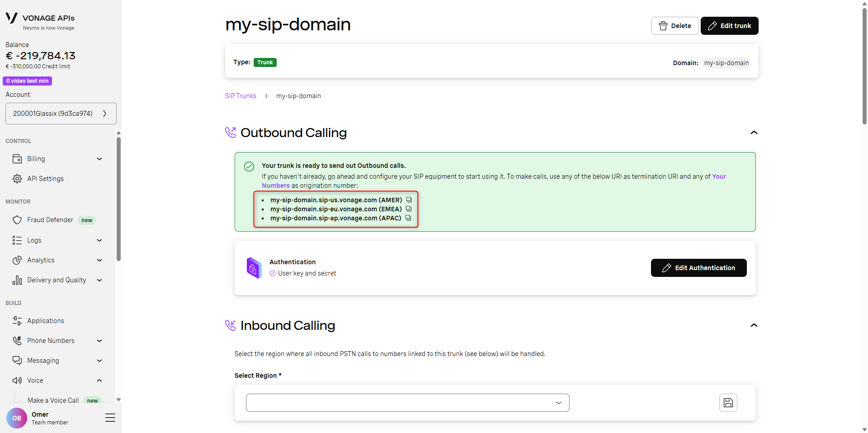Screen dimensions: 868x433
Task: Click the green Trunk type badge
Action: pyautogui.click(x=265, y=62)
